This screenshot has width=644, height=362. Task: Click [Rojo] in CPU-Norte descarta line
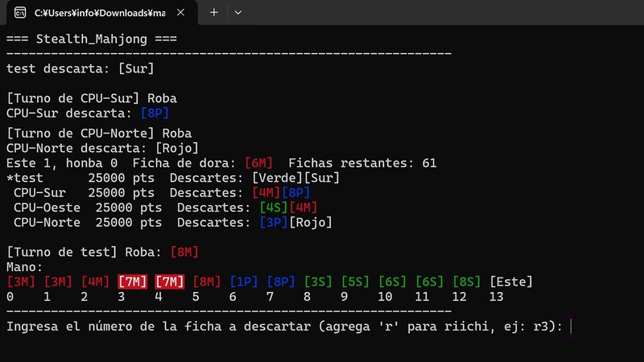tap(177, 148)
